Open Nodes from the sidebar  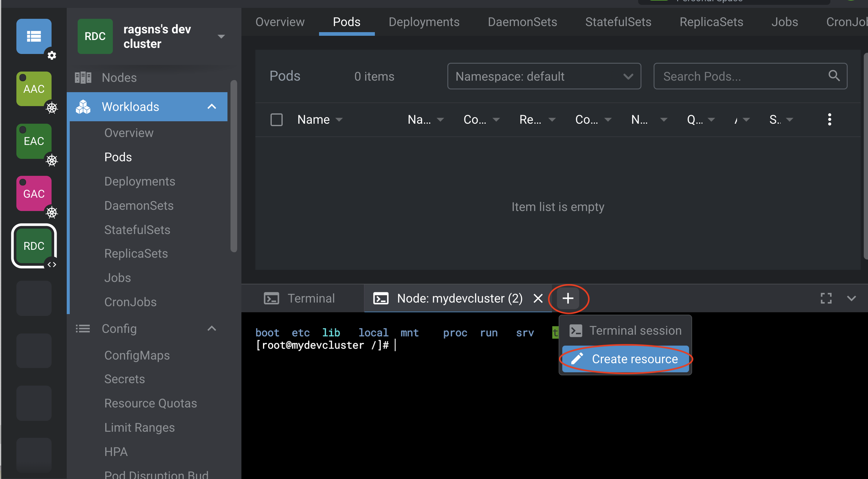(x=119, y=78)
